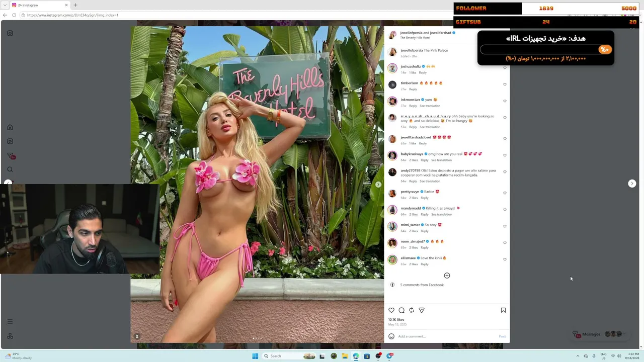
Task: Close the Instagram browser tab
Action: 66,5
